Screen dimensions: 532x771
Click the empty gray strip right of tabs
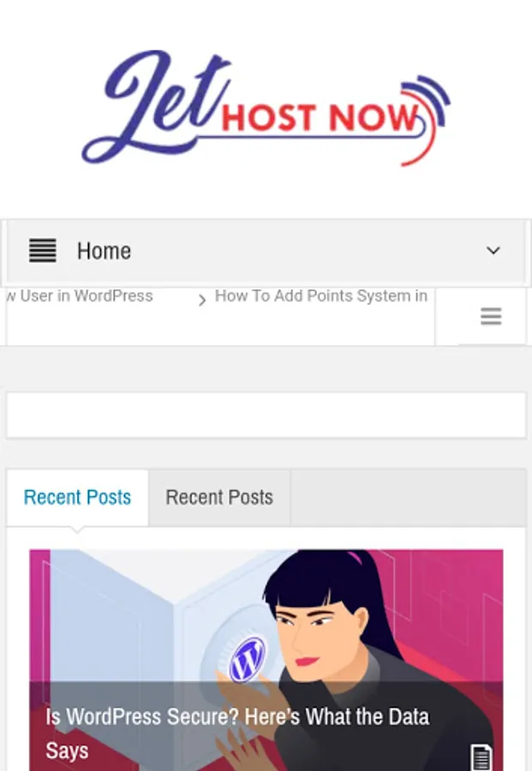click(x=408, y=498)
